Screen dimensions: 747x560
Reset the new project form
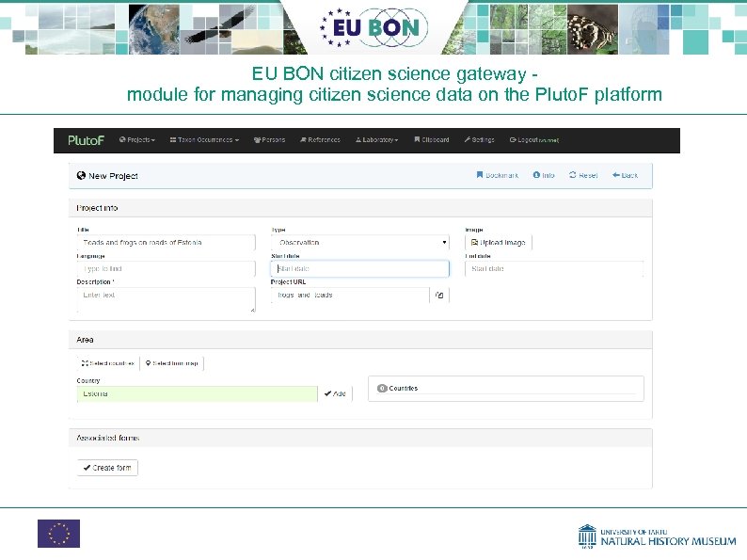[x=583, y=175]
